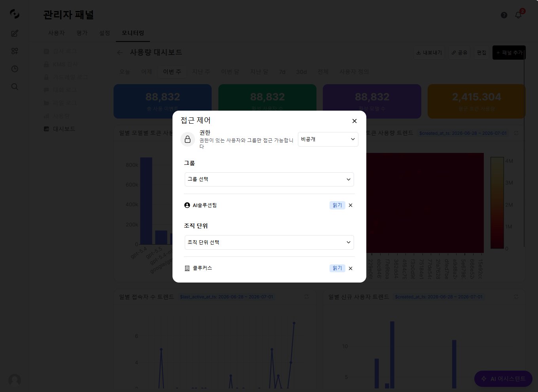Image resolution: width=538 pixels, height=392 pixels.
Task: Click 편집 edit button
Action: 481,53
